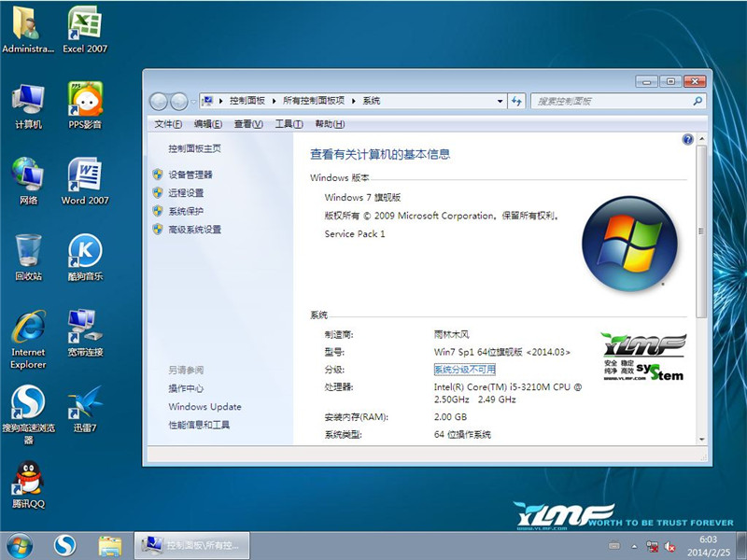The height and width of the screenshot is (560, 747).
Task: Open the Windows Start menu orb
Action: pyautogui.click(x=20, y=546)
